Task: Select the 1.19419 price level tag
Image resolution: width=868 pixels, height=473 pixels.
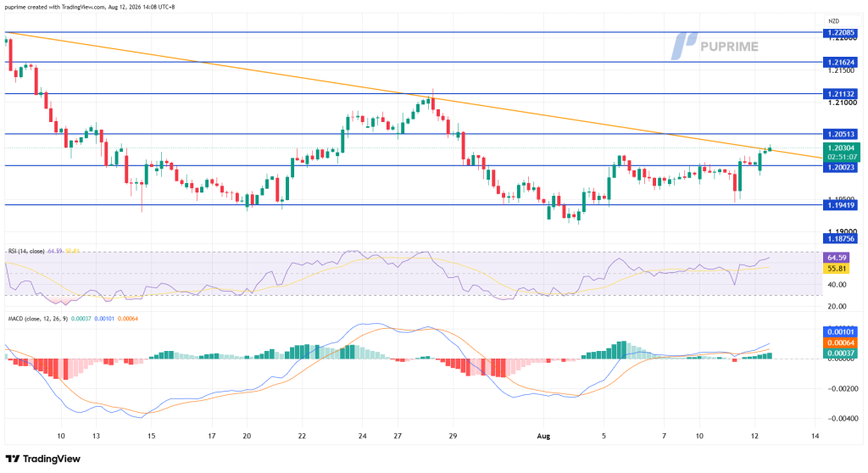Action: click(x=840, y=205)
